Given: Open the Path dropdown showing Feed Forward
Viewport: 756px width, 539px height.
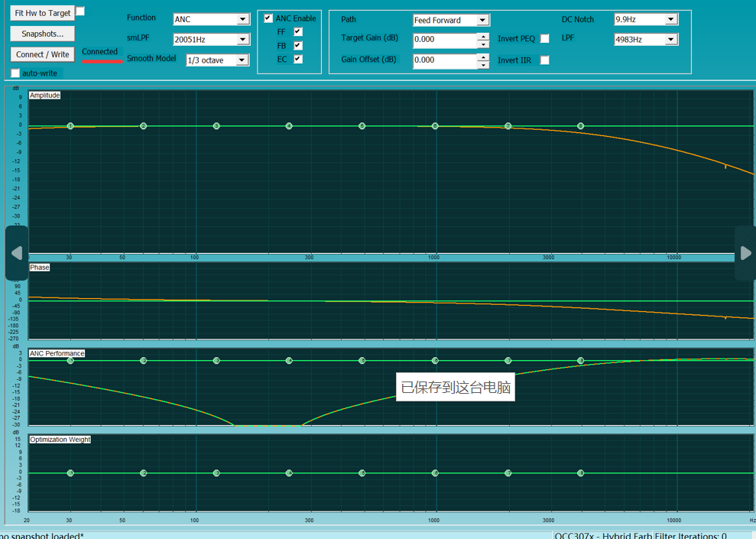Looking at the screenshot, I should pyautogui.click(x=451, y=20).
